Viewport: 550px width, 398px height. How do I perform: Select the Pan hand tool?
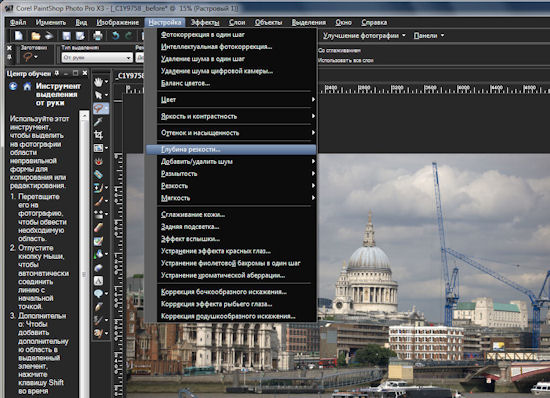pyautogui.click(x=98, y=82)
